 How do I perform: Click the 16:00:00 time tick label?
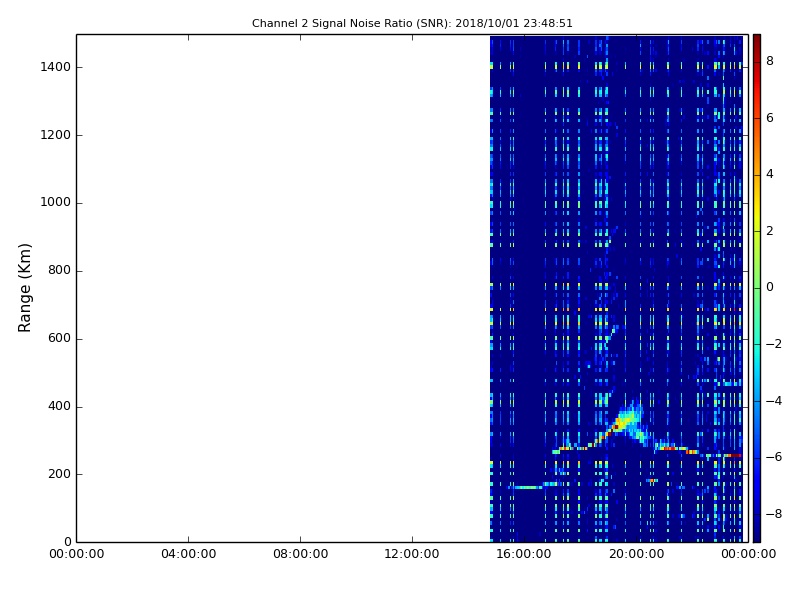pos(524,554)
